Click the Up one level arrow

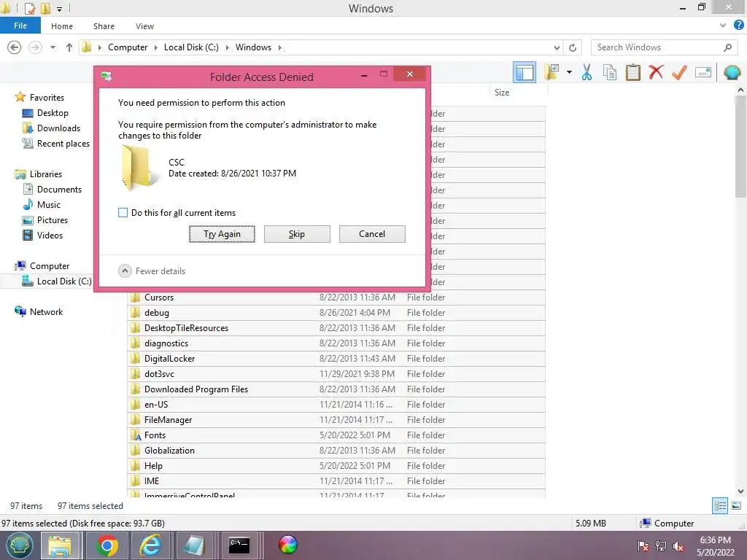pos(69,47)
